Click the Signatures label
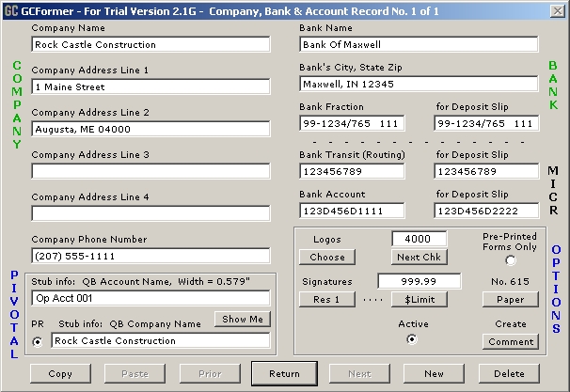Image resolution: width=570 pixels, height=392 pixels. click(327, 282)
